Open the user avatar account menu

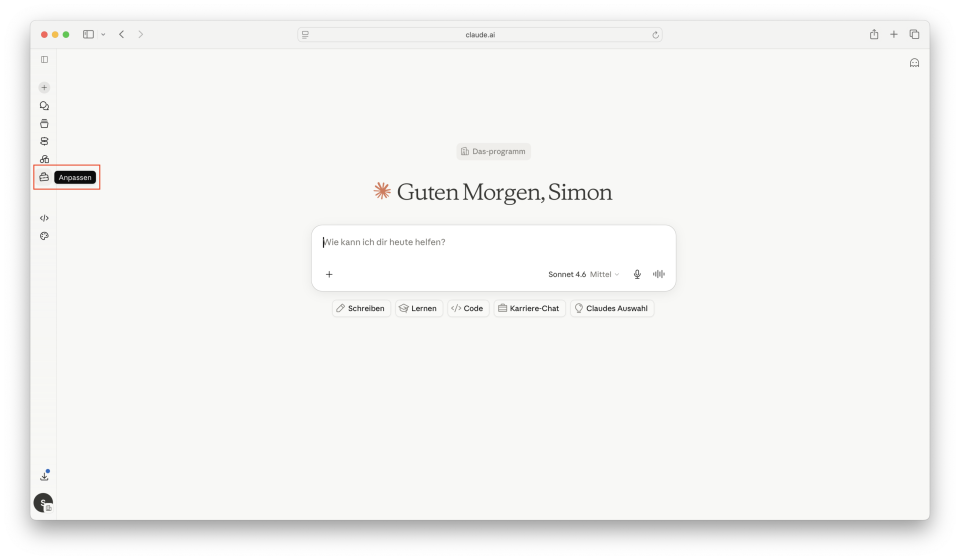[43, 502]
